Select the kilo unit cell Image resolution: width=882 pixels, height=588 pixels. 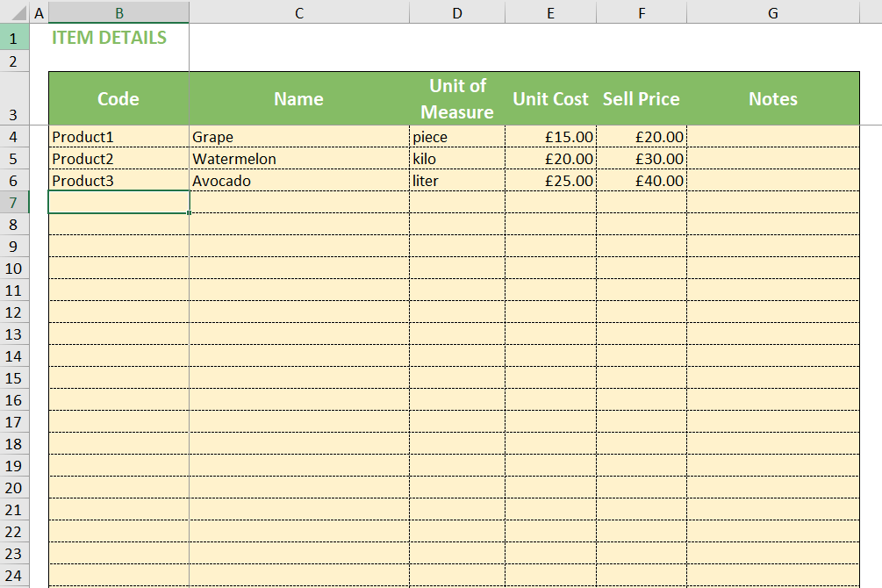[457, 159]
